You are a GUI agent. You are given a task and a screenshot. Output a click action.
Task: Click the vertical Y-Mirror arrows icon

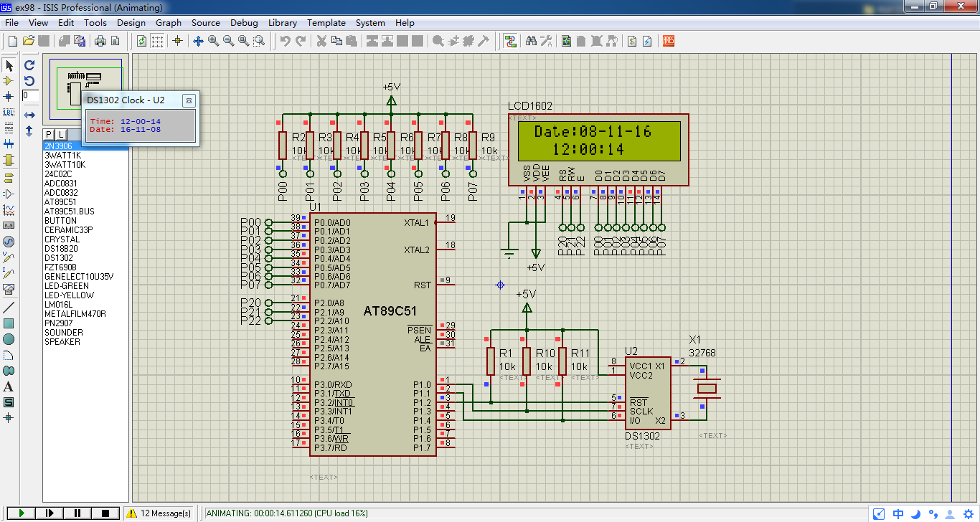tap(29, 131)
